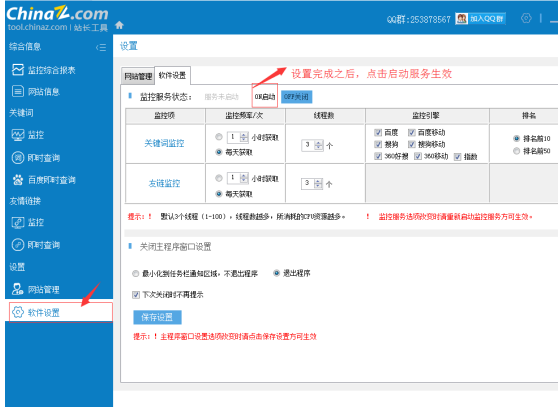Click the ChinaZ.com logo
This screenshot has height=408, width=558.
57,18
